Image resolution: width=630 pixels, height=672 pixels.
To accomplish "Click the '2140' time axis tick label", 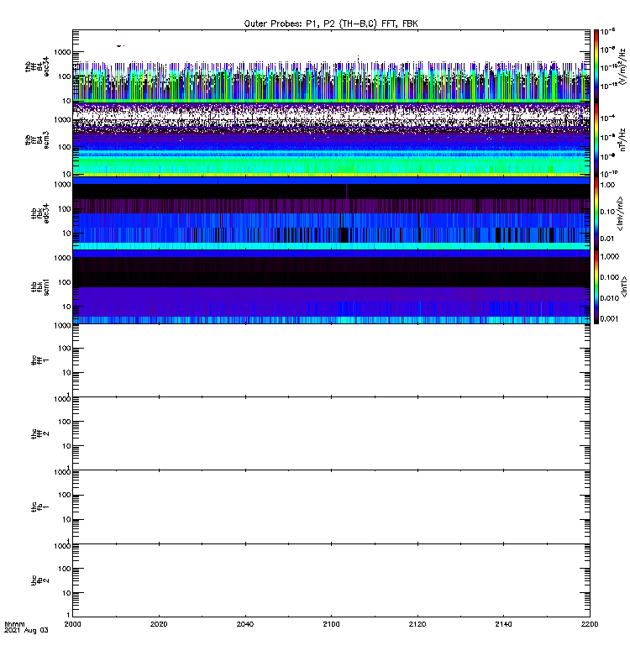I will 503,624.
